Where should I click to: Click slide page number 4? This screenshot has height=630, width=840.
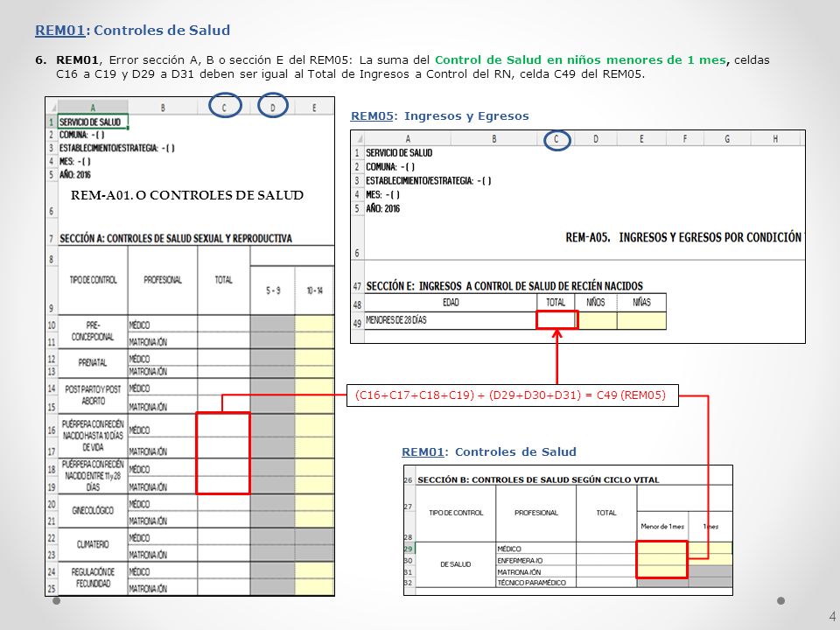coord(832,617)
